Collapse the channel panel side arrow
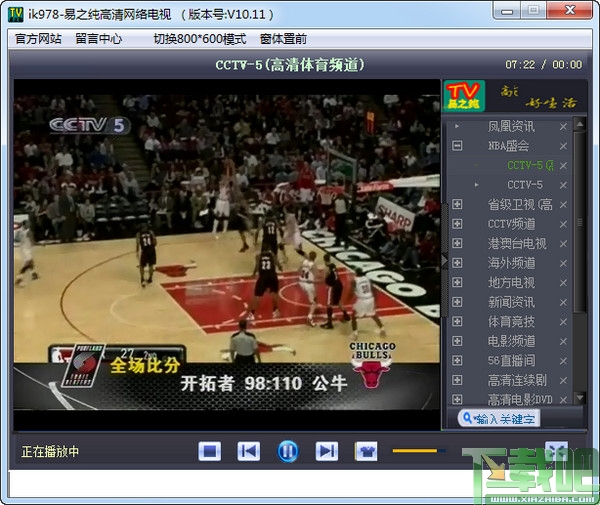This screenshot has height=505, width=600. (444, 261)
